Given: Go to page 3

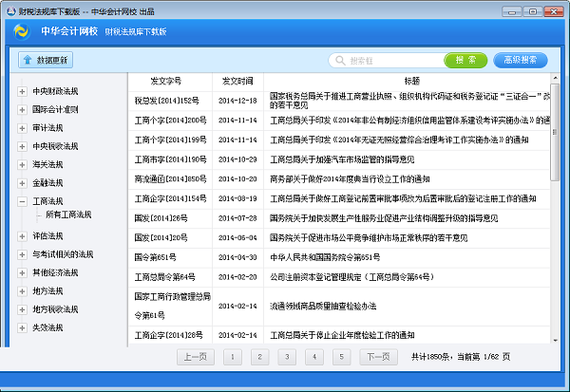Looking at the screenshot, I should (287, 357).
